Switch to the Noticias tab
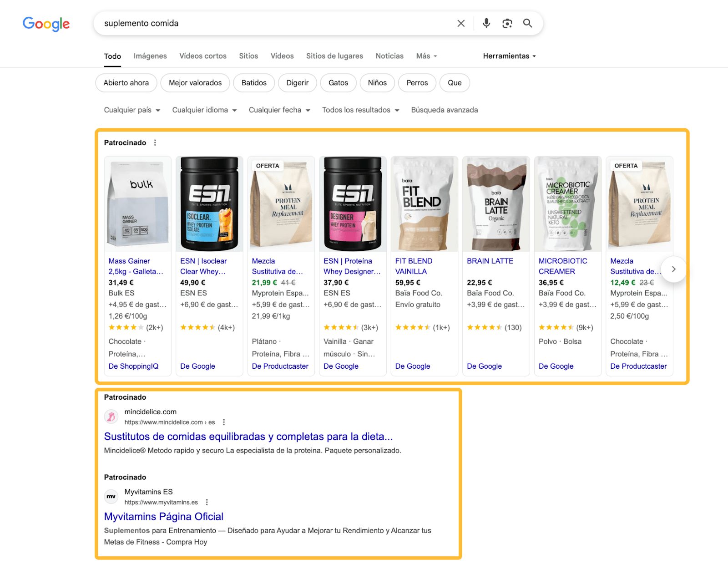 click(x=389, y=56)
